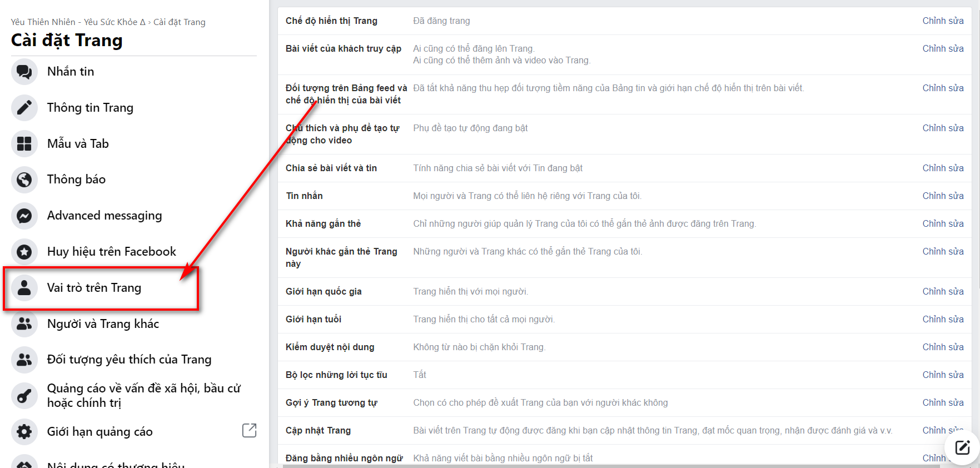Screen dimensions: 980x468
Task: Click the globe icon for Thông báo
Action: coord(24,180)
